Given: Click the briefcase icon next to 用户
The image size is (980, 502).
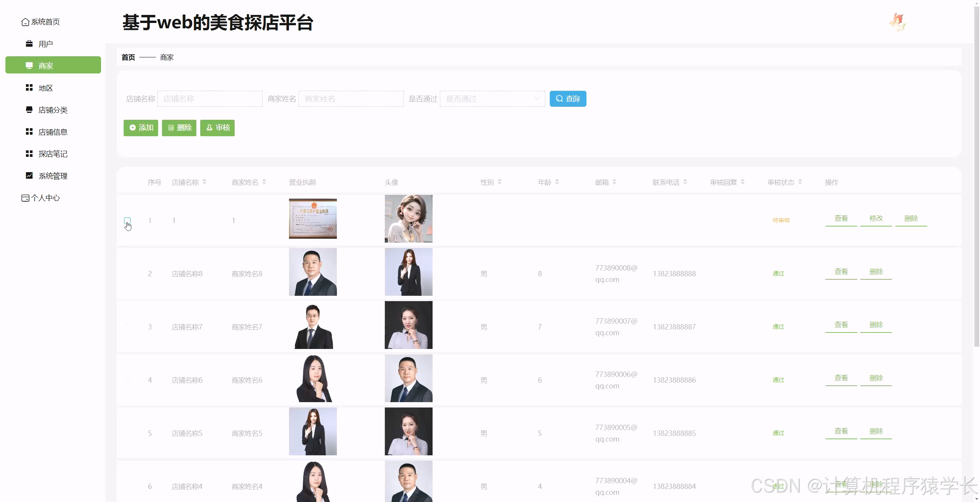Looking at the screenshot, I should (x=29, y=44).
